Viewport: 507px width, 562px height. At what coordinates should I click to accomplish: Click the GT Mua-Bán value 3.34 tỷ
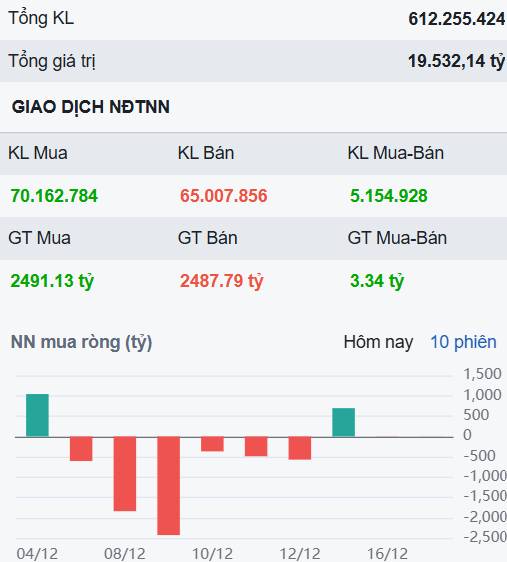pos(377,281)
